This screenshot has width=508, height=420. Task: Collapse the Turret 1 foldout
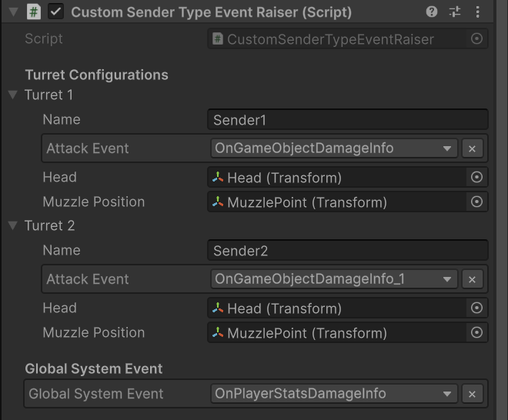(12, 95)
